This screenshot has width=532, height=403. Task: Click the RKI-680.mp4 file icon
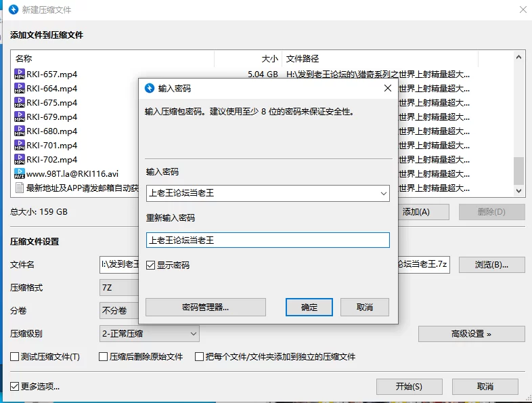coord(20,131)
